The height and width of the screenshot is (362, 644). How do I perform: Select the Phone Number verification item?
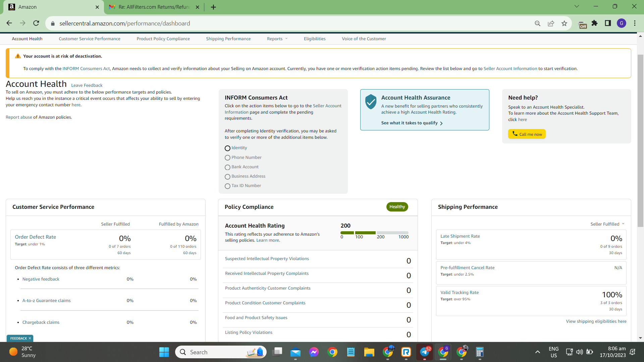[227, 158]
